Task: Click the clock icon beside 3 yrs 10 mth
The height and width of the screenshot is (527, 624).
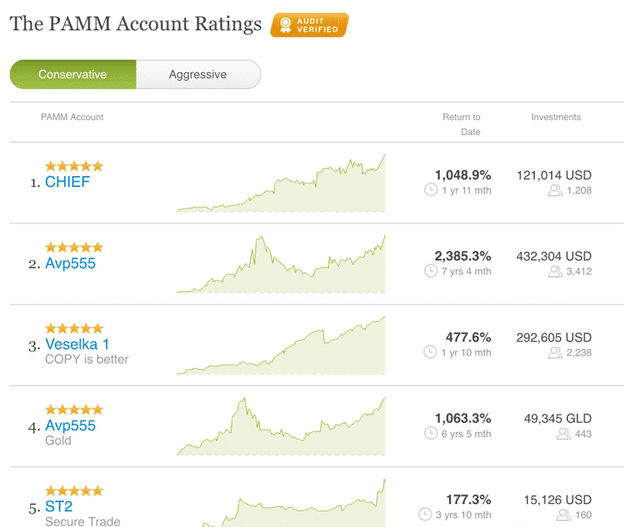Action: pos(425,515)
